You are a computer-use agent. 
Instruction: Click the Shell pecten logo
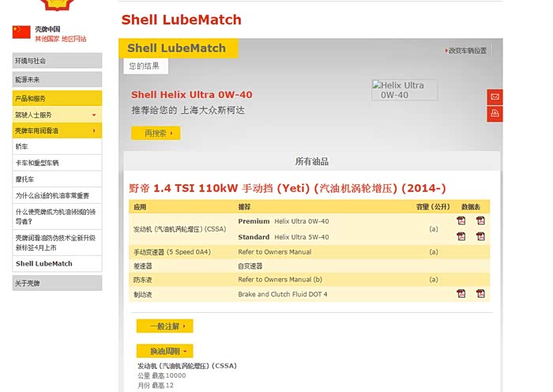(56, 5)
